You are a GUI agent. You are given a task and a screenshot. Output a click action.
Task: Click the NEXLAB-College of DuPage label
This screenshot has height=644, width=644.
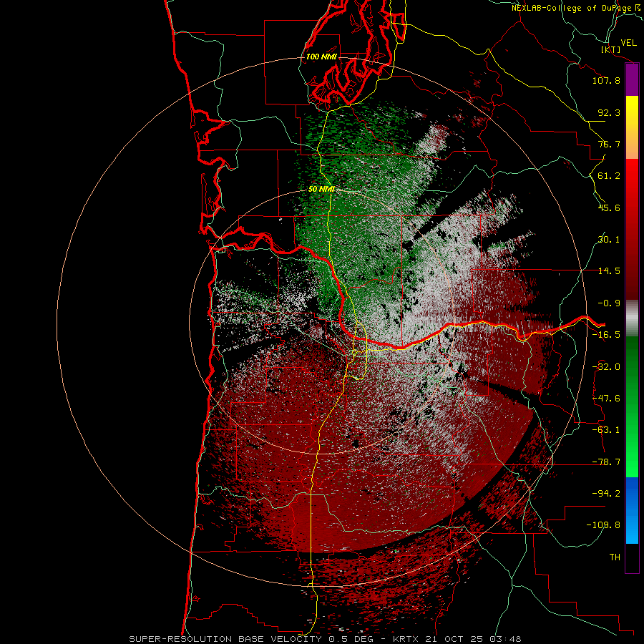coord(575,8)
